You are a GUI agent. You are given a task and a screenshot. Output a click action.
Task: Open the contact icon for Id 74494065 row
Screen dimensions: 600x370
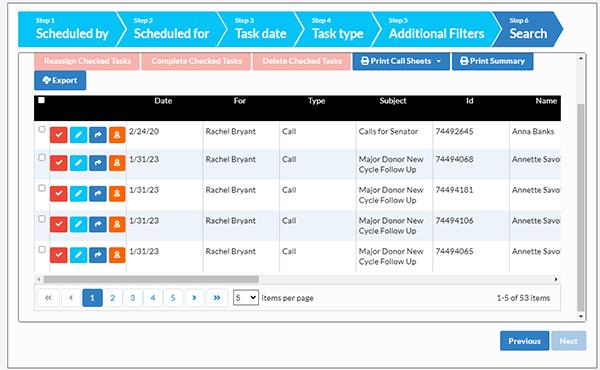117,255
